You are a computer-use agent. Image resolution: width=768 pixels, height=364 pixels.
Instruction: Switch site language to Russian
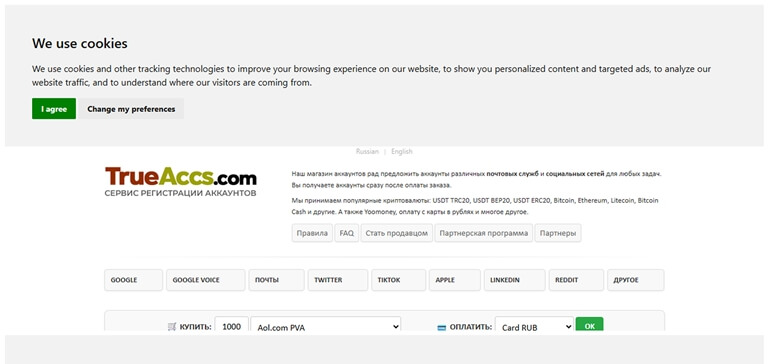[x=367, y=152]
